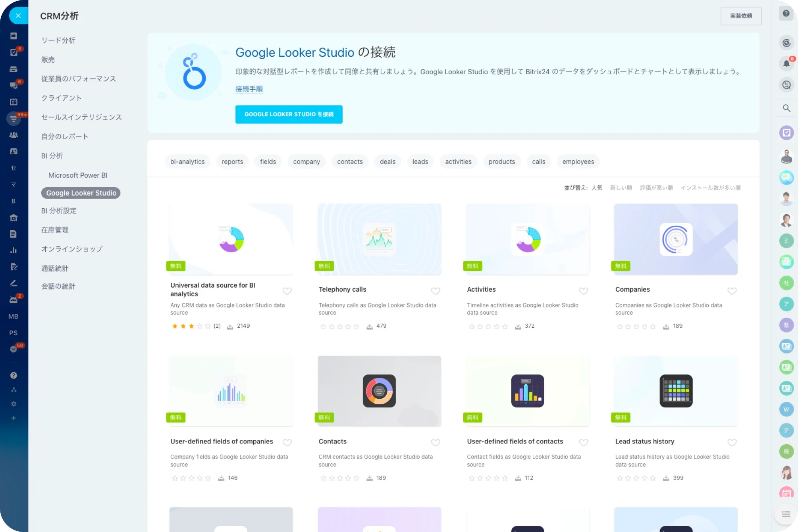798x532 pixels.
Task: Click GOOGLE LOOKER STUDIO を接続 button
Action: tap(289, 114)
